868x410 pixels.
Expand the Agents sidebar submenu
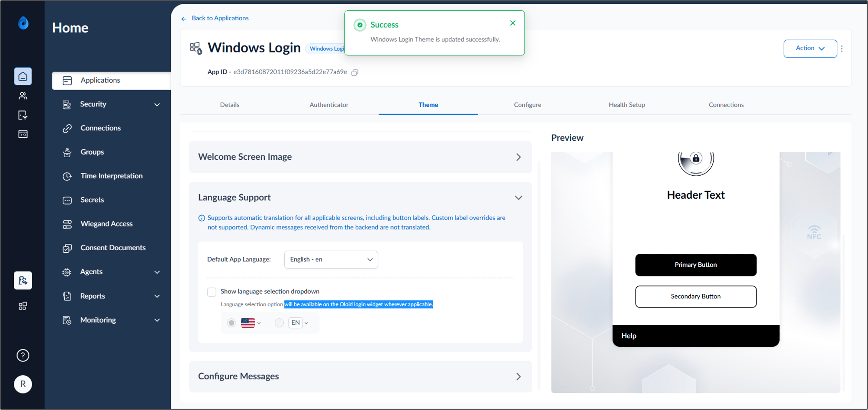157,272
